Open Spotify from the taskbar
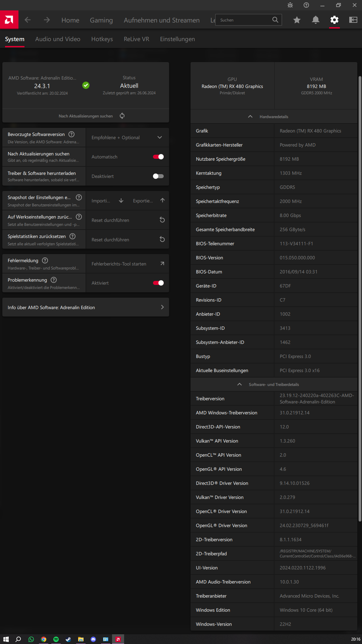Screen dimensions: 362x644 coord(56,639)
